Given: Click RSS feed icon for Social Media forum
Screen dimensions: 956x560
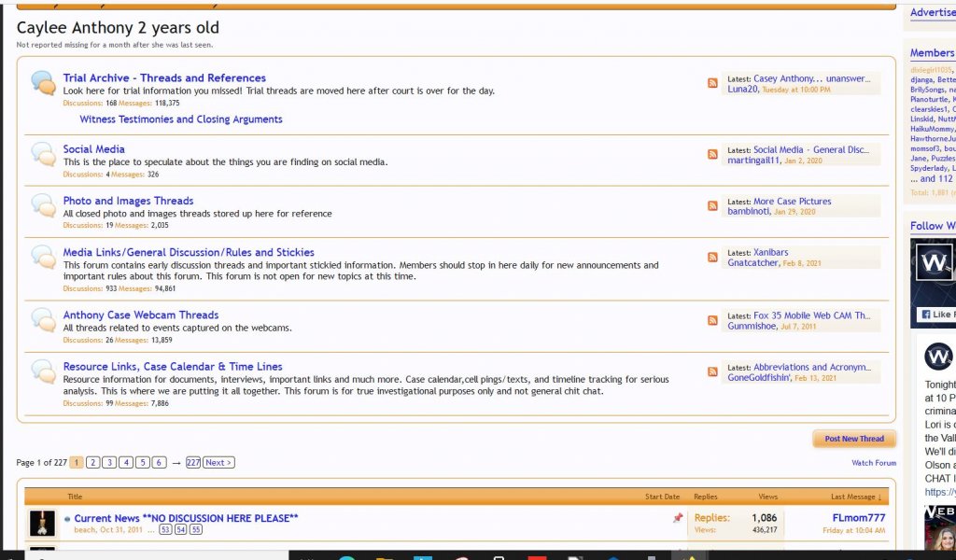Looking at the screenshot, I should [713, 154].
